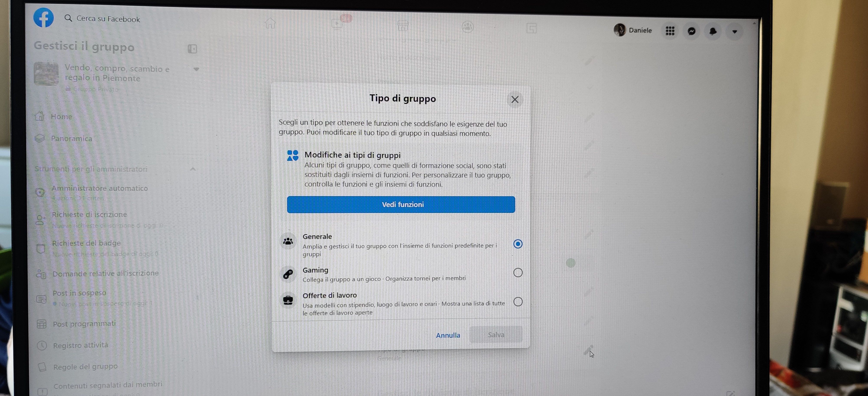This screenshot has width=868, height=396.
Task: Open the notifications bell
Action: coord(713,32)
